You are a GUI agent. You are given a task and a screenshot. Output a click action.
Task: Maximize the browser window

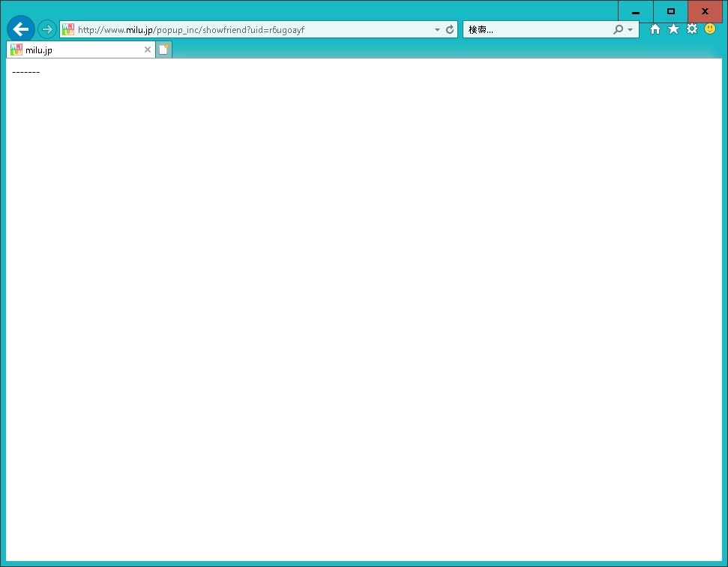tap(670, 11)
